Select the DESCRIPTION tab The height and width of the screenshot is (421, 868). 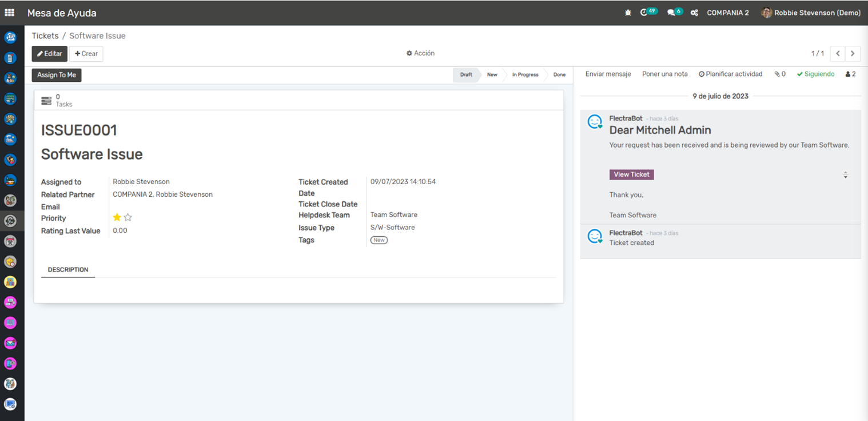coord(68,269)
